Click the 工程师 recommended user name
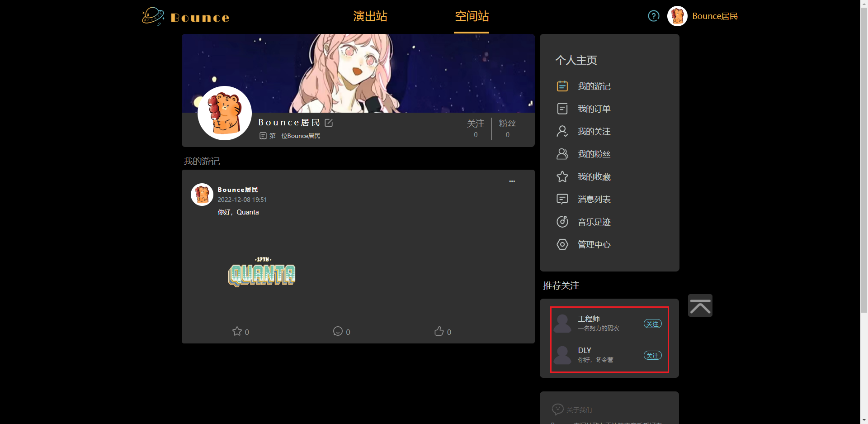 pos(589,319)
